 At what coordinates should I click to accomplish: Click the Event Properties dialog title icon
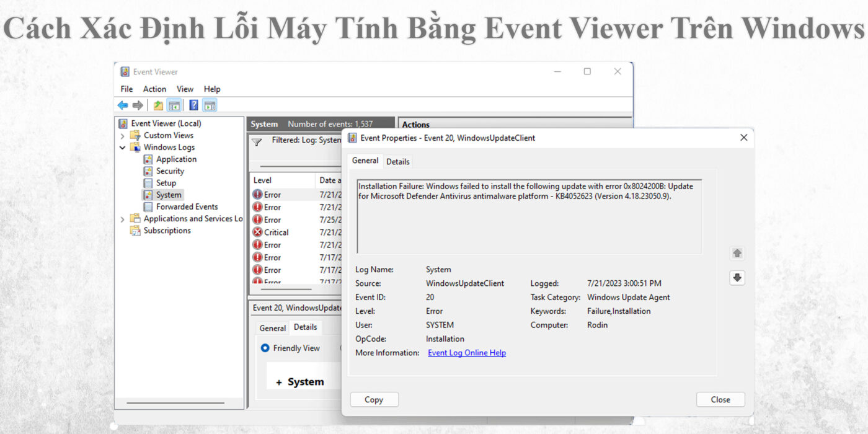pos(352,138)
